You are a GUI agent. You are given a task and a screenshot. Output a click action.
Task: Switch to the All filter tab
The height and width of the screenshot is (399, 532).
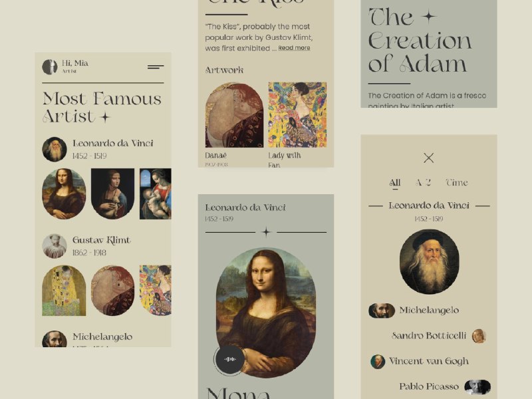point(395,183)
